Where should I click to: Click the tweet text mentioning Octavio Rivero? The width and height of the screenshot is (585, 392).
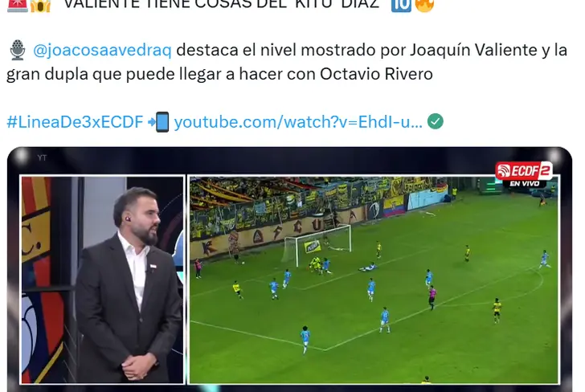(287, 62)
